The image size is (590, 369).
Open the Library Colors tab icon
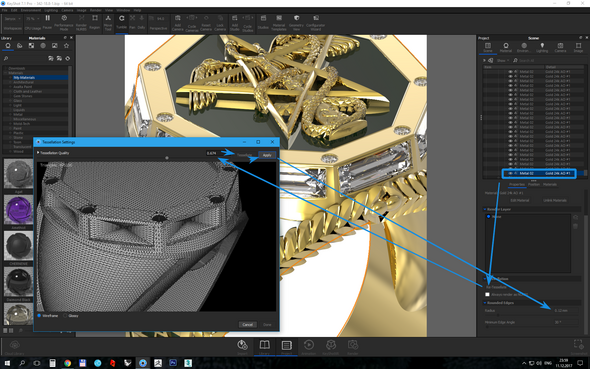click(20, 46)
